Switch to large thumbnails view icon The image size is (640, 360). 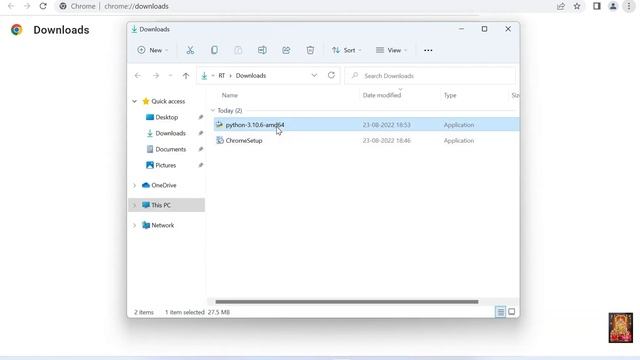point(511,312)
